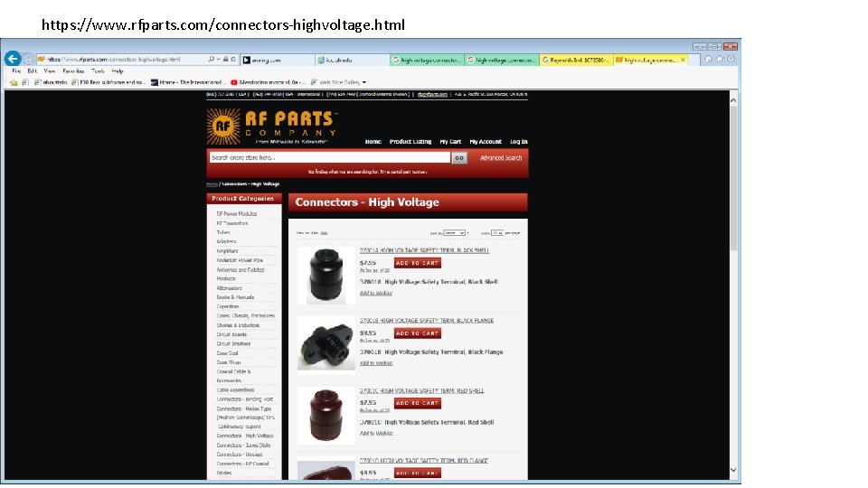Open the Help menu
This screenshot has height=488, width=868.
(118, 71)
